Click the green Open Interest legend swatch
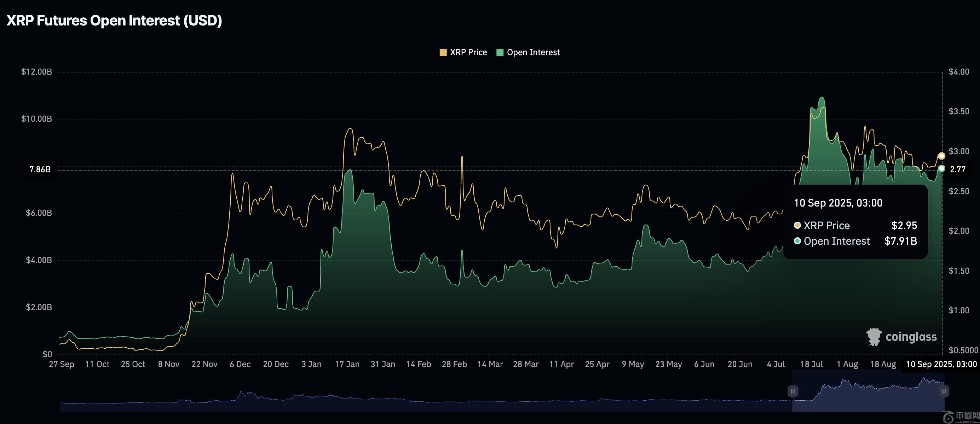980x424 pixels. (500, 52)
